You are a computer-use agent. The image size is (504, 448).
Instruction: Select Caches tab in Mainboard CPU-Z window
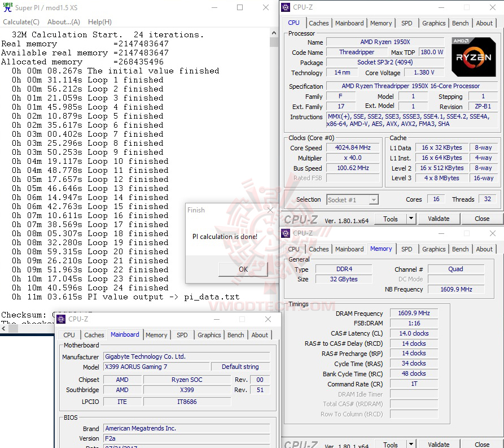[x=94, y=335]
